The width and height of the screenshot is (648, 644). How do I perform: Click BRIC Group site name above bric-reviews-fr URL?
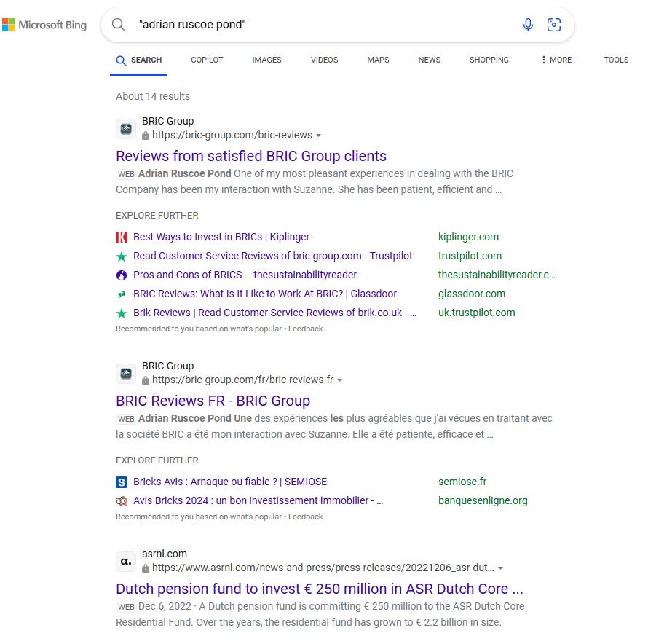(x=167, y=366)
